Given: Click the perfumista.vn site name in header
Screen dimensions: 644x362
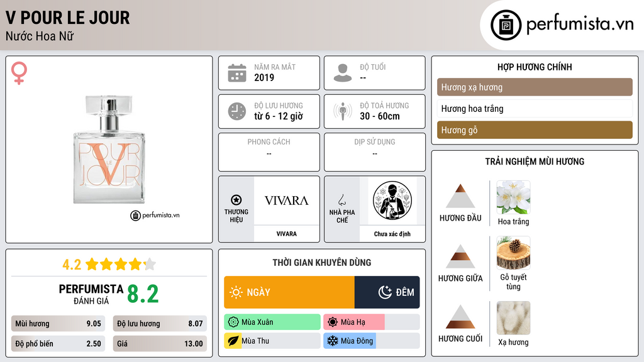Looking at the screenshot, I should pos(580,25).
